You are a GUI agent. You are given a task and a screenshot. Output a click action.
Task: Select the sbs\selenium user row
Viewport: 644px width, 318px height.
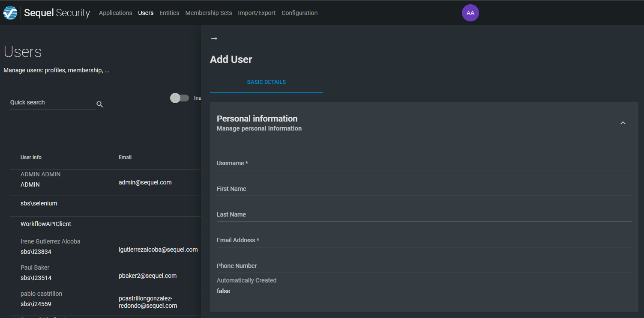[x=105, y=206]
